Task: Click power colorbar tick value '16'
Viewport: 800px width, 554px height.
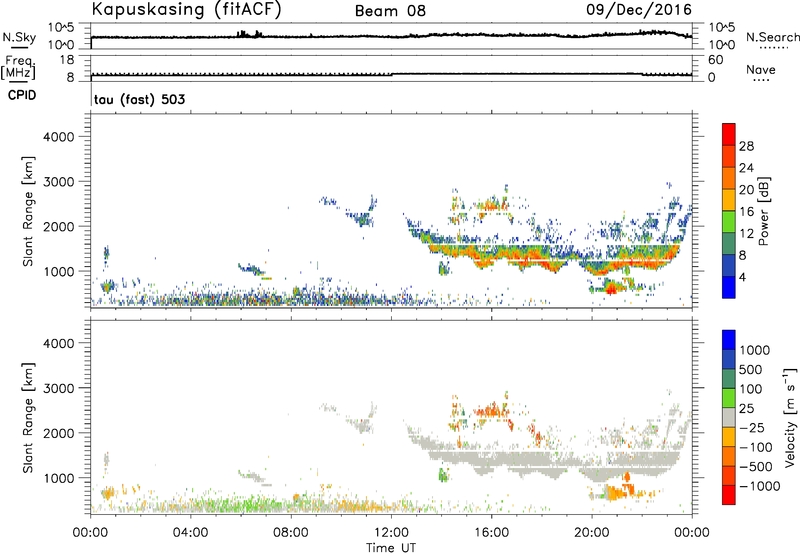Action: (746, 212)
